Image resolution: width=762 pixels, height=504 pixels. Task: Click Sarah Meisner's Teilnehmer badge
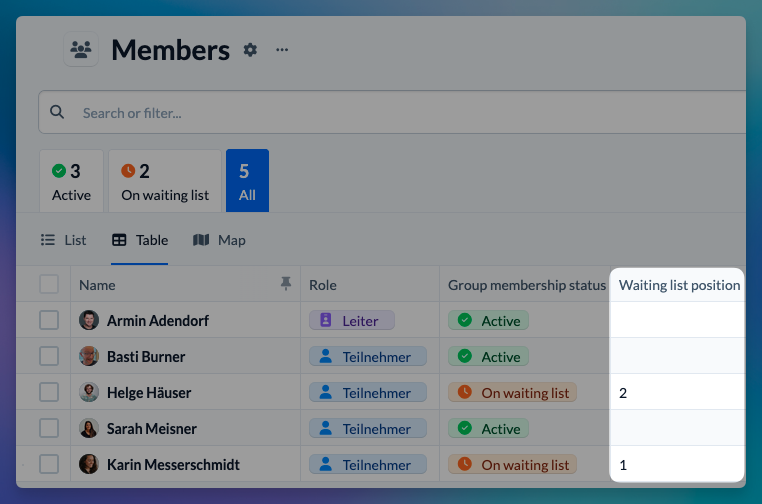[x=368, y=428]
